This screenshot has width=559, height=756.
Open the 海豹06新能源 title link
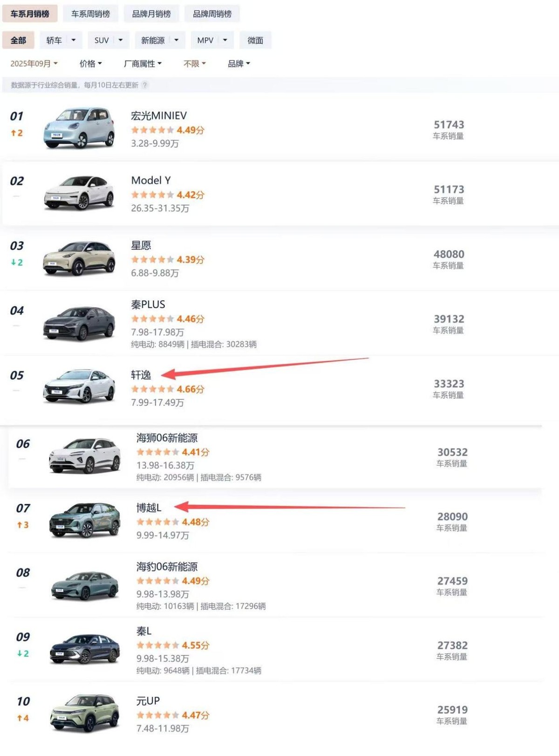coord(167,567)
